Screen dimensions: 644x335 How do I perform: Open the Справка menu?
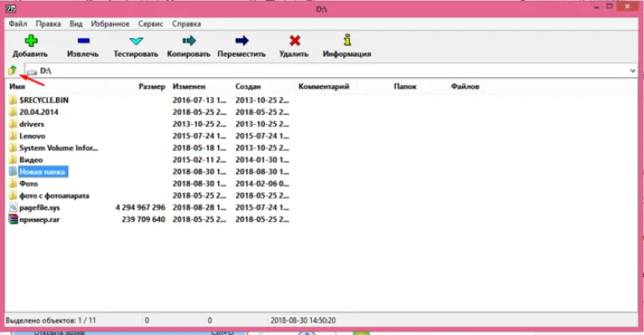coord(186,23)
